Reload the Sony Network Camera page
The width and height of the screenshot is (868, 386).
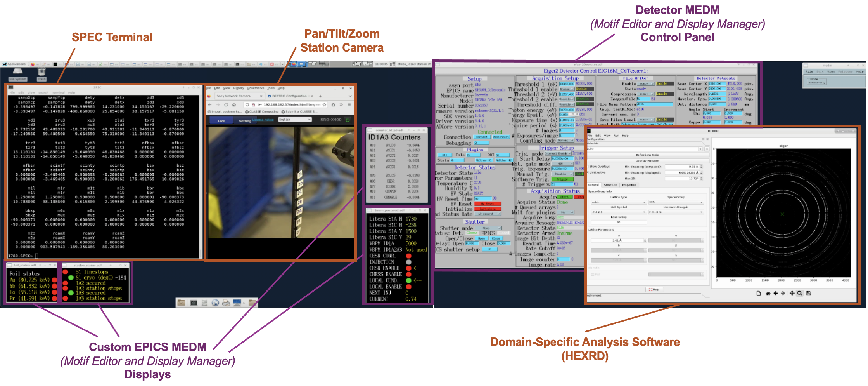(x=226, y=105)
